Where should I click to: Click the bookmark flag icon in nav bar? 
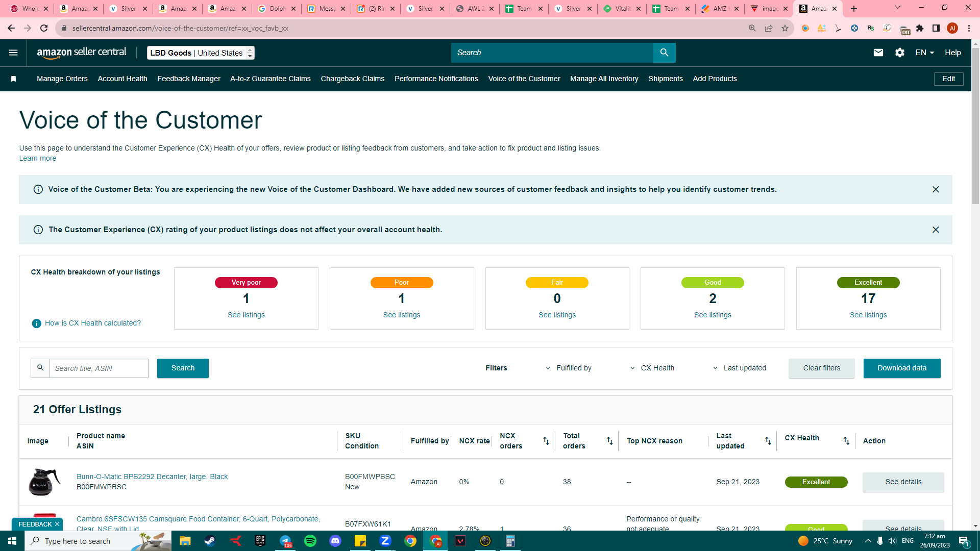point(14,79)
